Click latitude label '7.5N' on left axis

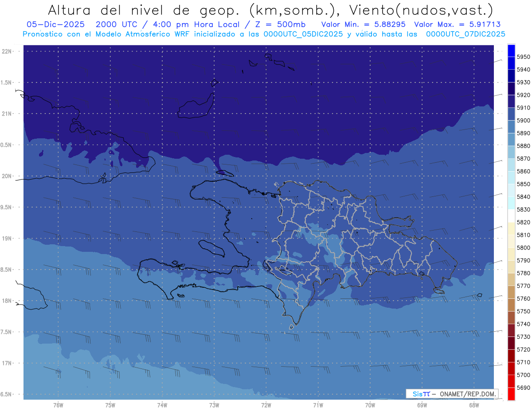click(x=7, y=332)
